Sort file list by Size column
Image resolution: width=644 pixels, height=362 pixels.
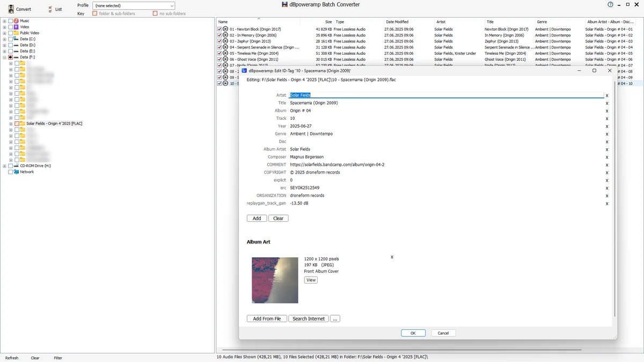coord(328,22)
